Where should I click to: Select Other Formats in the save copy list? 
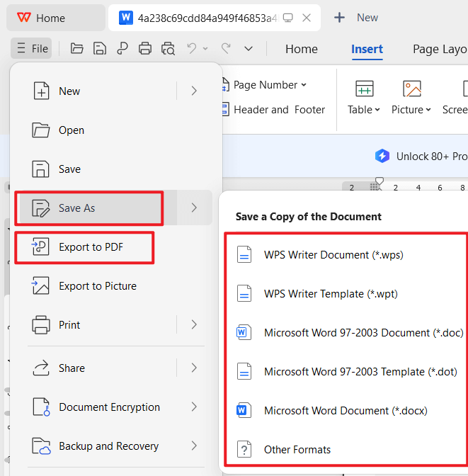click(x=297, y=450)
